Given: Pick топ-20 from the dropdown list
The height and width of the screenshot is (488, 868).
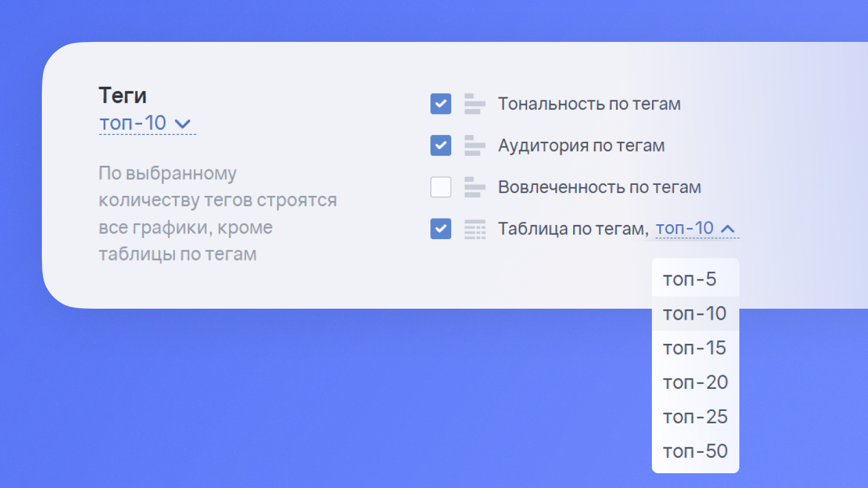Looking at the screenshot, I should pos(695,383).
